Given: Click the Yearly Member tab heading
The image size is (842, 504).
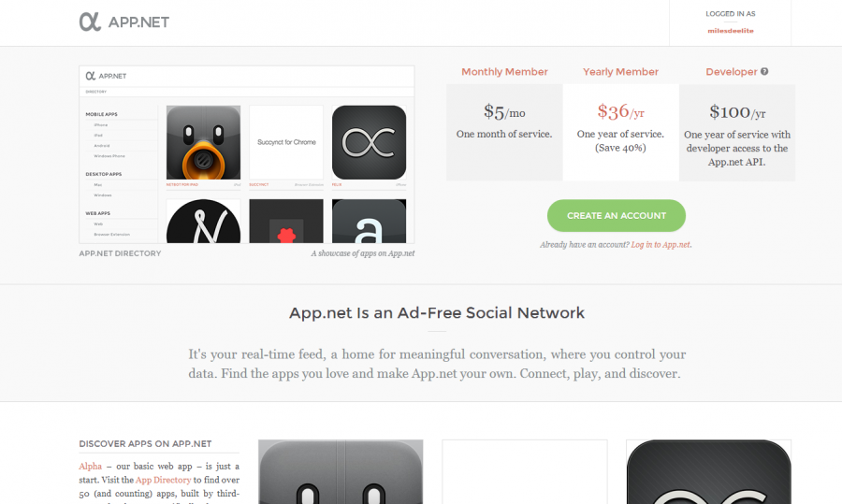Looking at the screenshot, I should (621, 72).
